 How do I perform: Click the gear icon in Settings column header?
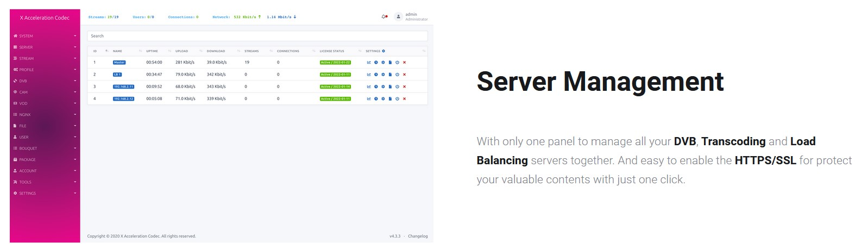coord(383,51)
